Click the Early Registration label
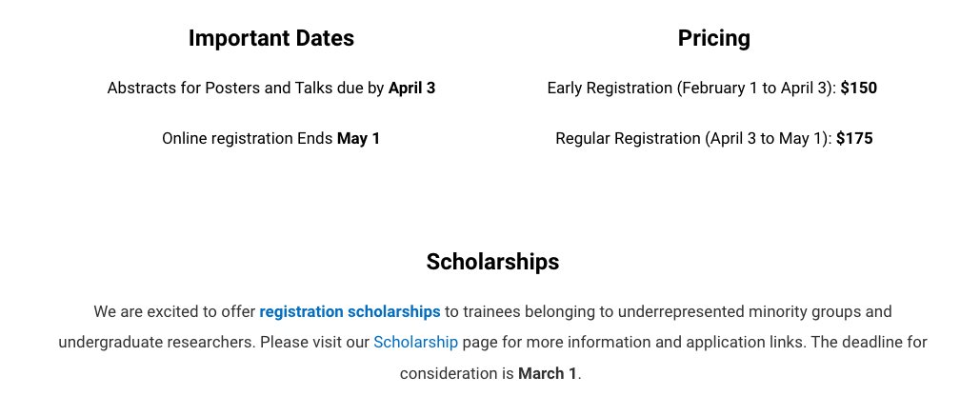This screenshot has height=416, width=980. point(610,89)
